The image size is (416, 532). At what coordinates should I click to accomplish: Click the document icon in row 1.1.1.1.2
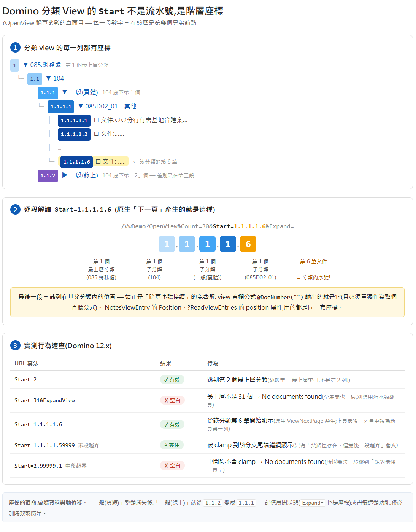tap(97, 134)
